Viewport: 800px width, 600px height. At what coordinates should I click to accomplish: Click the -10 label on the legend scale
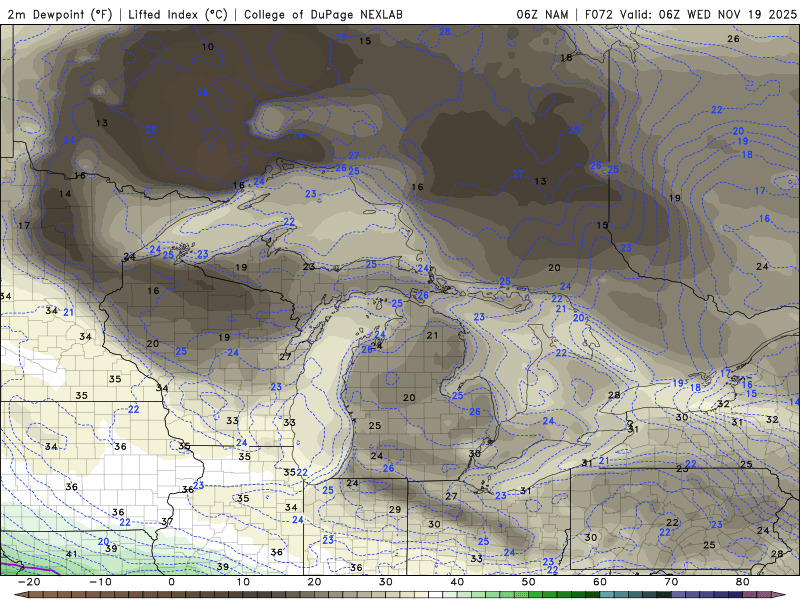pos(100,582)
